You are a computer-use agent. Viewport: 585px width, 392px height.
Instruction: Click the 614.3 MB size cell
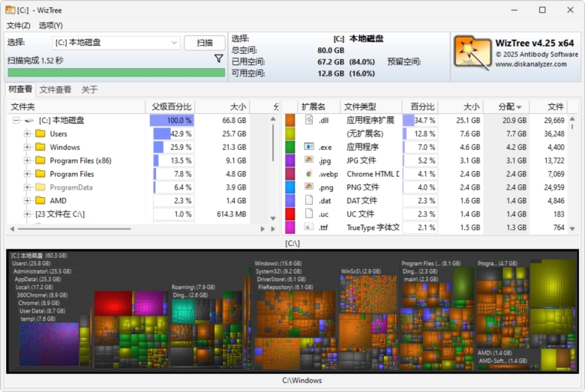[231, 214]
